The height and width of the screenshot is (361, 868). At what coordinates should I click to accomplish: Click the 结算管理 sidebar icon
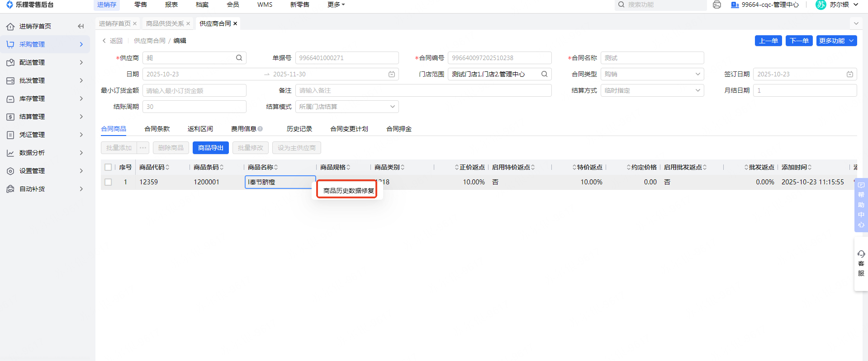tap(10, 117)
